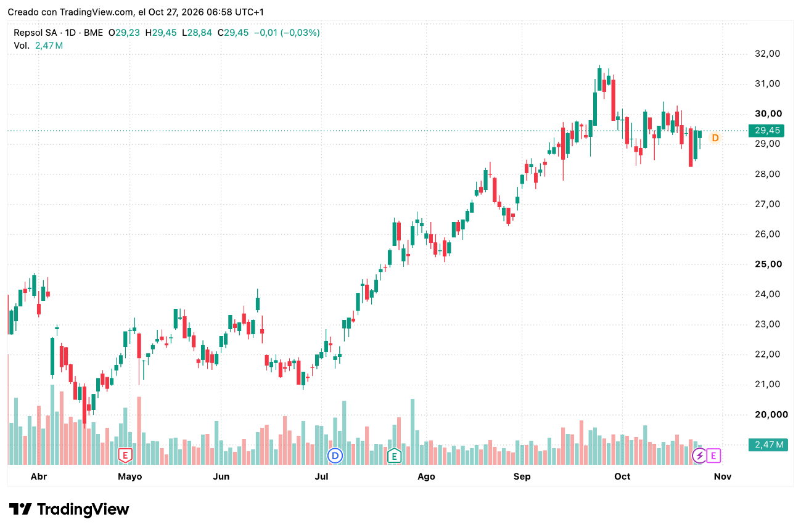Select the 30,00 price axis label

pos(768,113)
